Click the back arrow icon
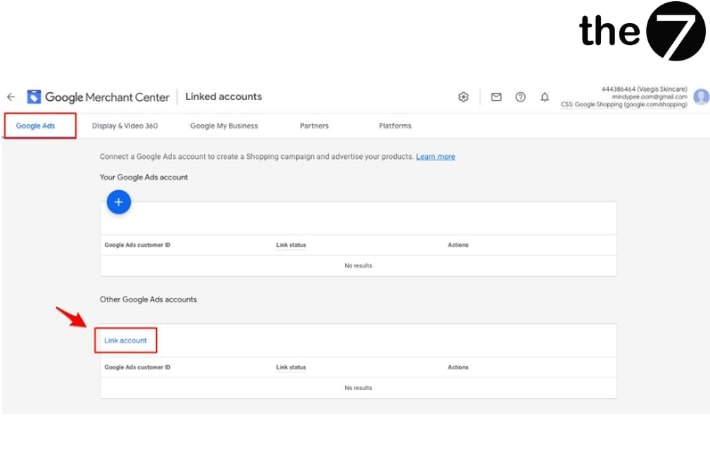The height and width of the screenshot is (466, 710). point(11,97)
